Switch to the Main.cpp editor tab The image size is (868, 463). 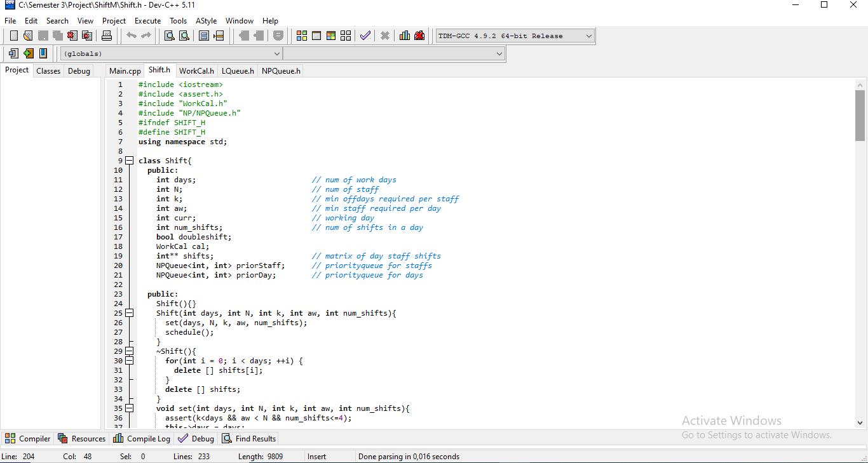(125, 71)
